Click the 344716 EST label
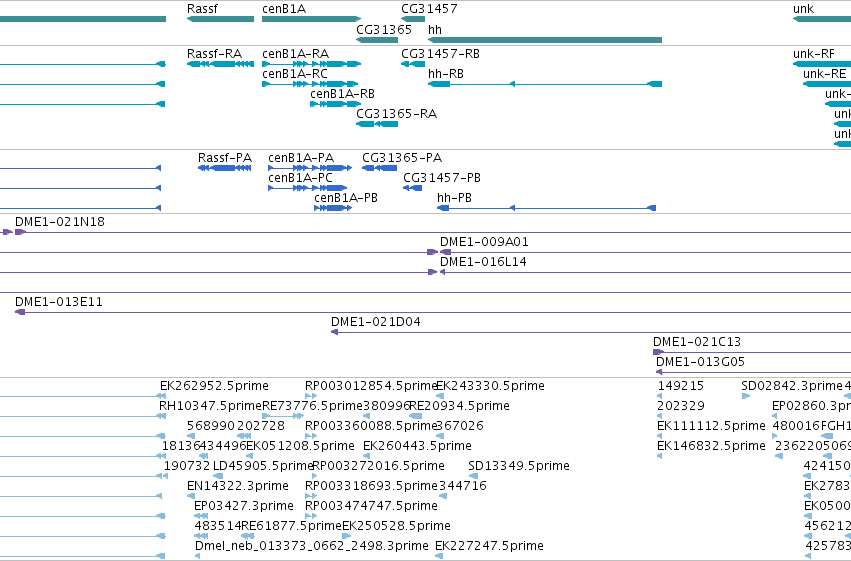The image size is (851, 561). pos(462,486)
